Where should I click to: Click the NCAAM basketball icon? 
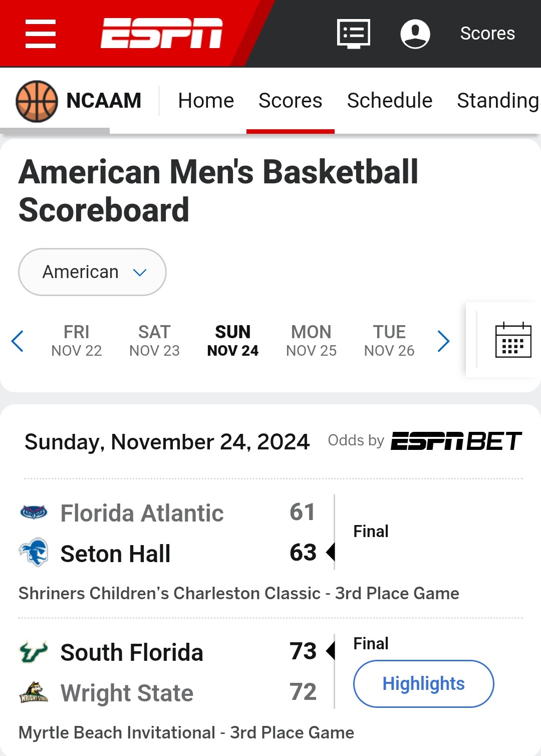click(x=37, y=101)
